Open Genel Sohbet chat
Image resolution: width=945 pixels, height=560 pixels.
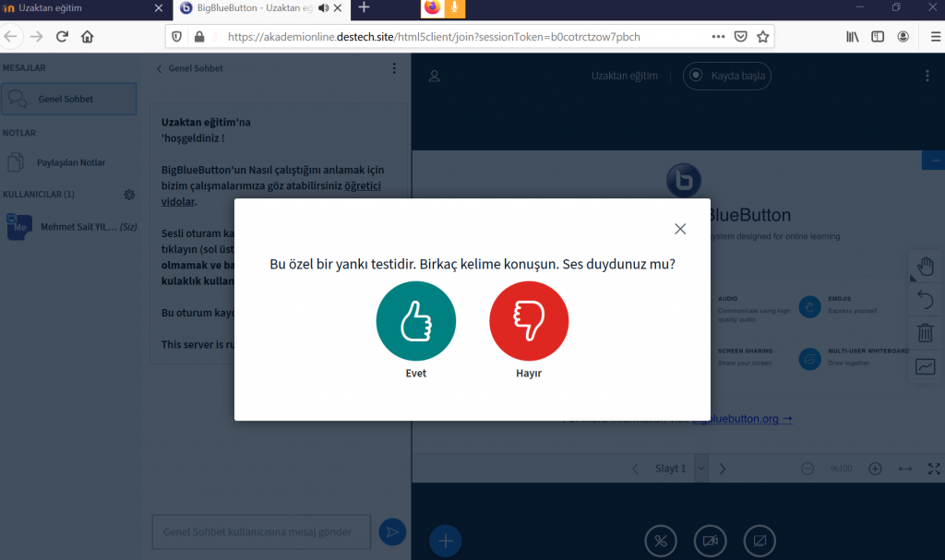[69, 99]
